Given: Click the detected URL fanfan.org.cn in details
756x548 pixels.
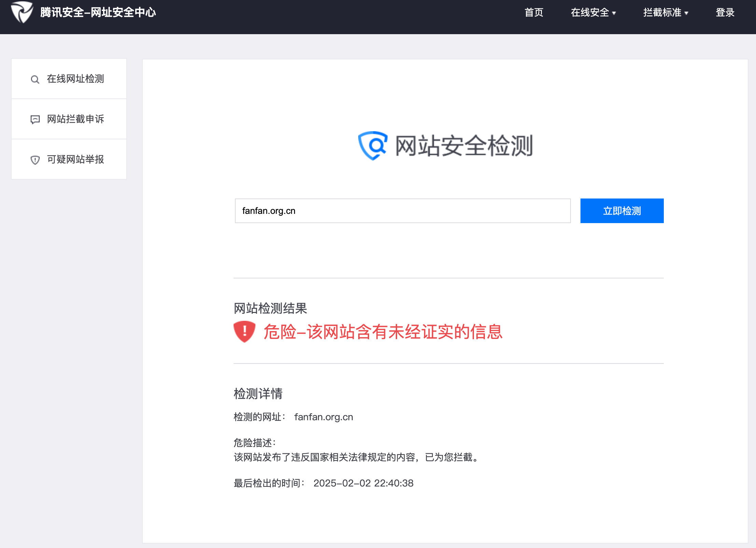Looking at the screenshot, I should (323, 417).
